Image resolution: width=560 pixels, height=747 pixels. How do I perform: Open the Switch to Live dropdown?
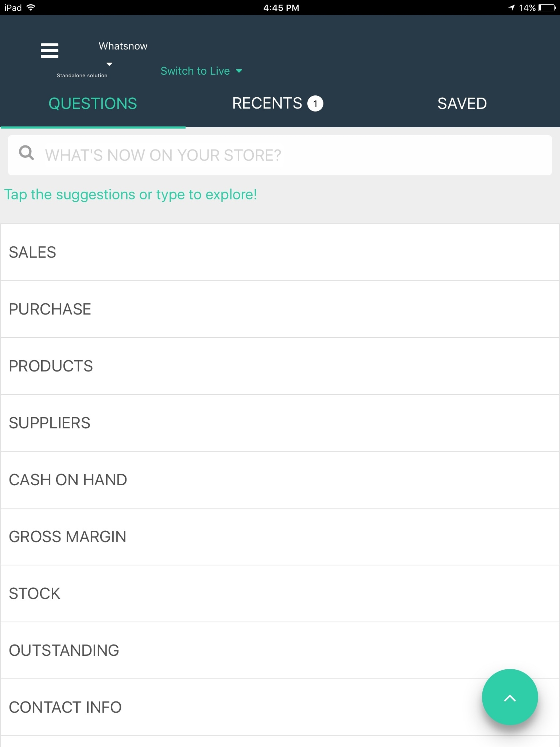click(201, 71)
